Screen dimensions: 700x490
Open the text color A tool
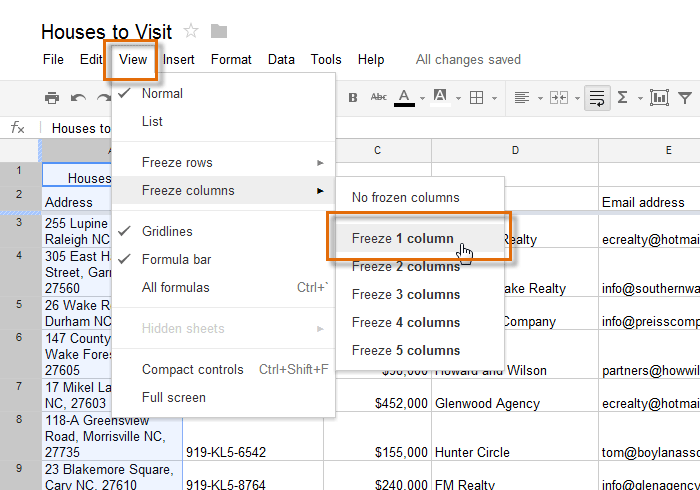404,98
